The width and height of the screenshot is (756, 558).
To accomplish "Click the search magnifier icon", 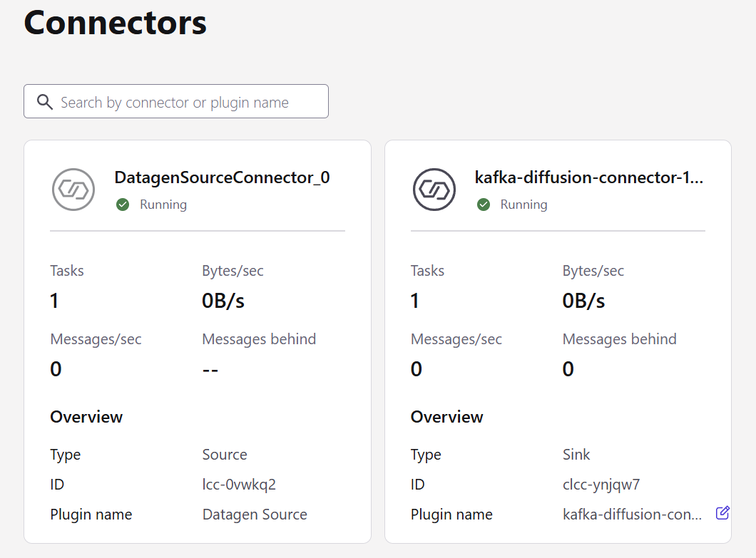I will pyautogui.click(x=45, y=102).
